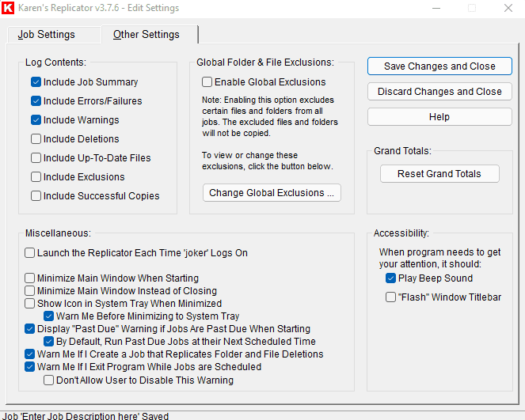Tick Enable Global Exclusions checkbox

pos(207,82)
